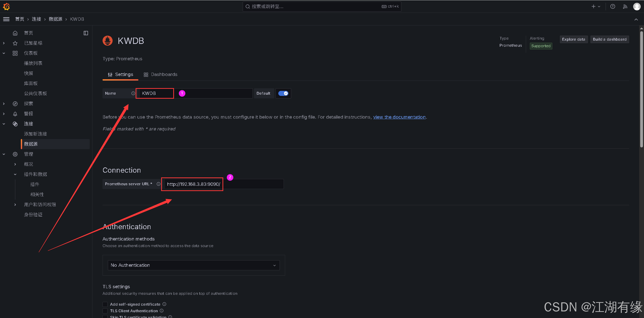Toggle the Default data source switch
644x318 pixels.
pos(283,93)
